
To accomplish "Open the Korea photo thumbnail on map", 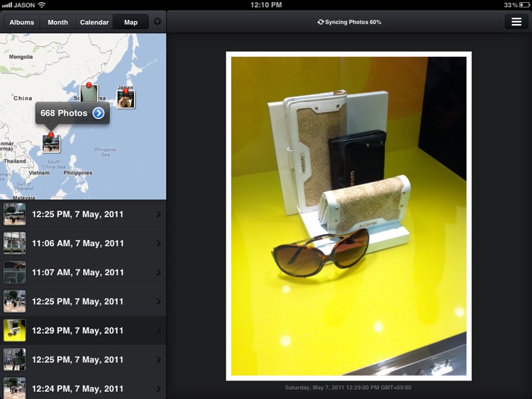I will (89, 94).
